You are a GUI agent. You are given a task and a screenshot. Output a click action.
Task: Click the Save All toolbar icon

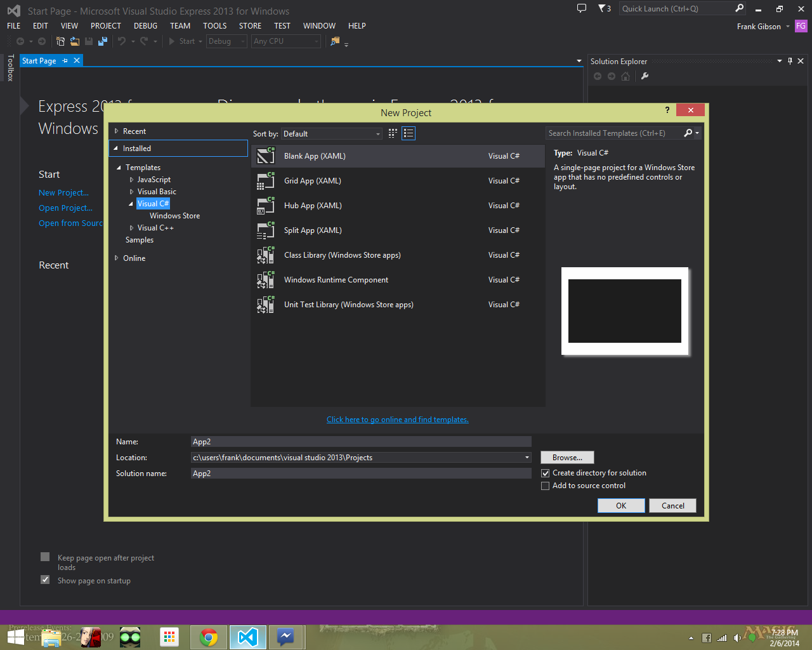(x=103, y=41)
